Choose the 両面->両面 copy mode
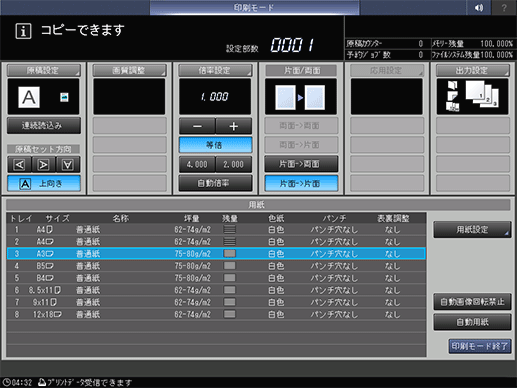The height and width of the screenshot is (388, 517). pyautogui.click(x=301, y=126)
